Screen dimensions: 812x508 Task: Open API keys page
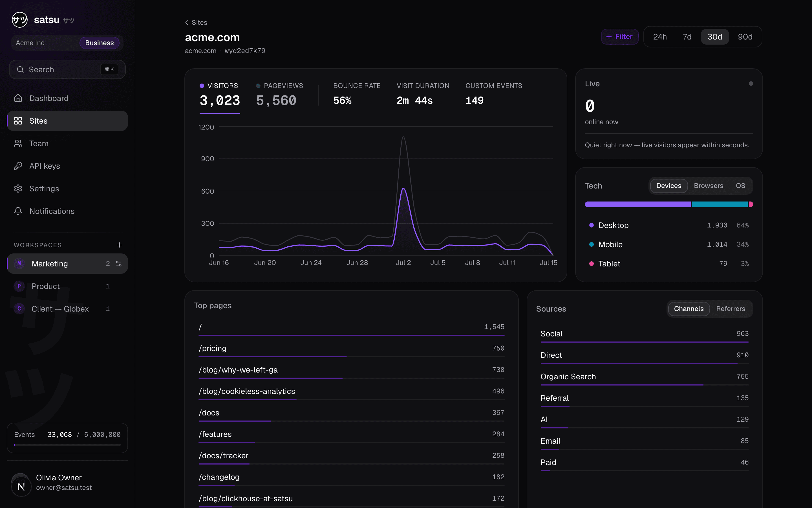point(67,166)
